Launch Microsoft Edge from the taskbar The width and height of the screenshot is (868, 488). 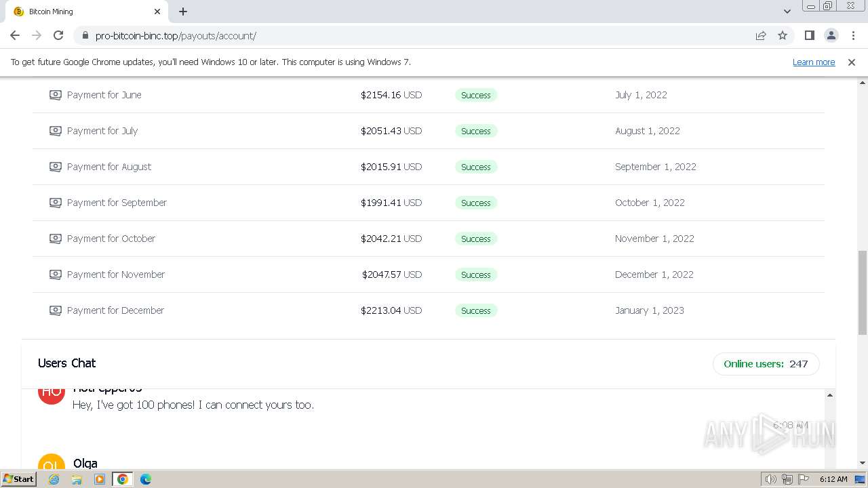click(x=146, y=479)
